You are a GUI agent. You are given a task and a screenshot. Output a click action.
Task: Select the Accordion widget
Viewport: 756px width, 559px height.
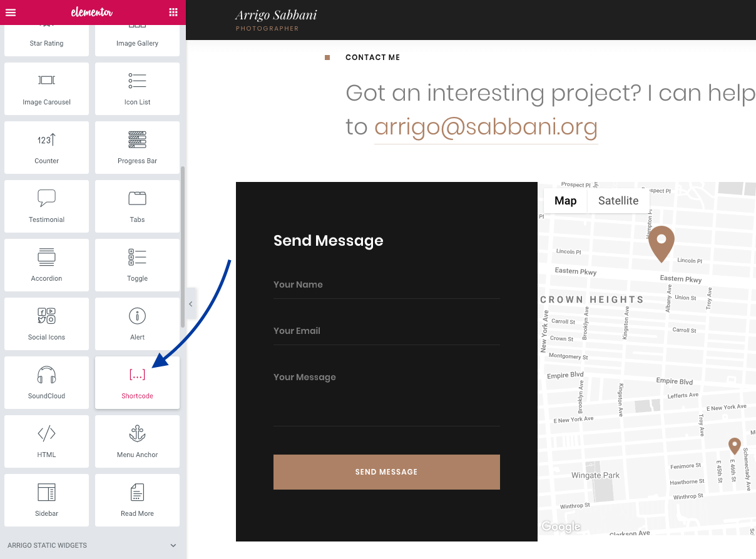click(47, 265)
